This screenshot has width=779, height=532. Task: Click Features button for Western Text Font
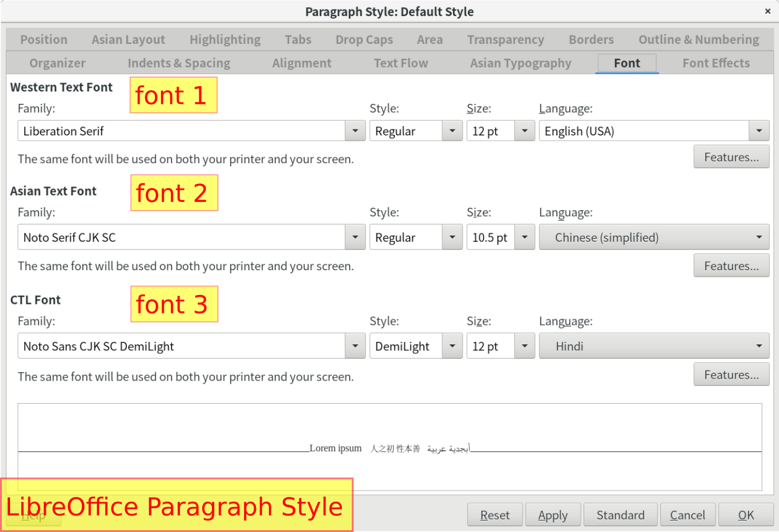(x=731, y=157)
